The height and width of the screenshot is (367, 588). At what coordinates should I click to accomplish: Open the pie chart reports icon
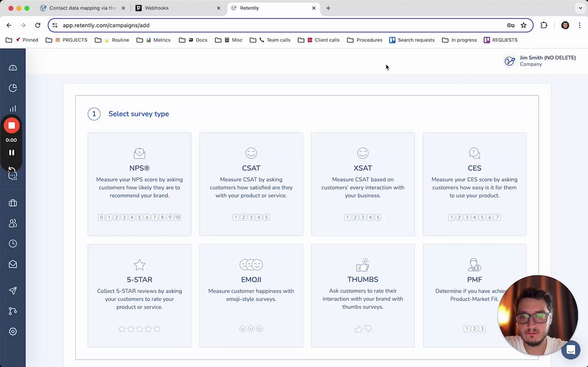13,88
